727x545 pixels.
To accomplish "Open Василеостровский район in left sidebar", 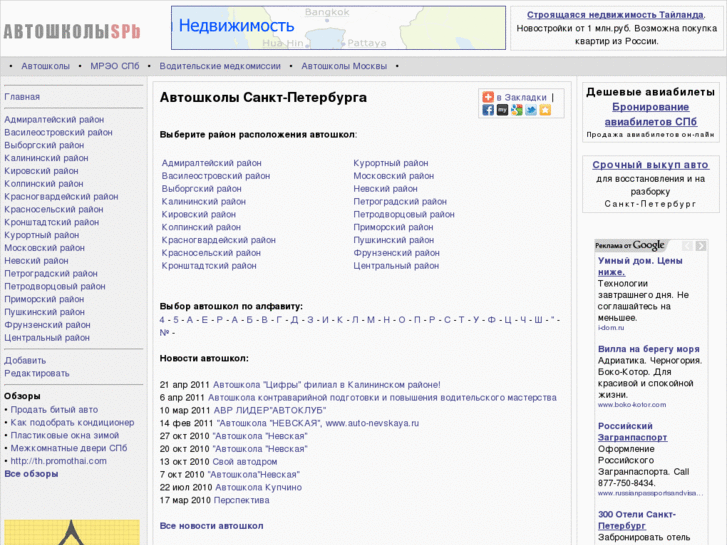I will pos(58,132).
